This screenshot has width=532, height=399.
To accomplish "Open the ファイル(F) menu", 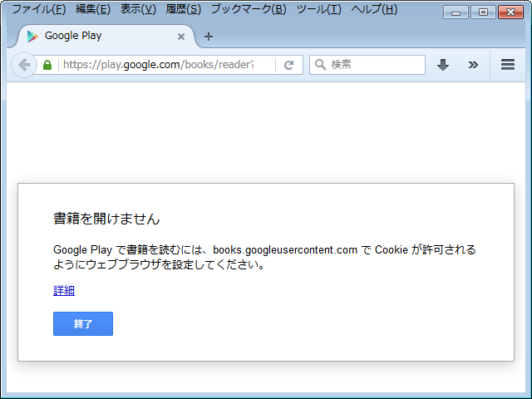I will click(38, 10).
